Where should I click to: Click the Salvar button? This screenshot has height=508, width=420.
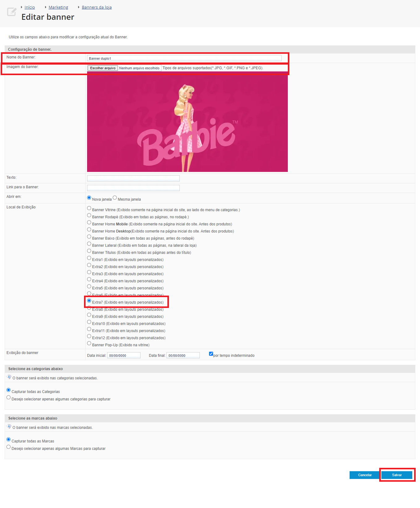coord(397,475)
